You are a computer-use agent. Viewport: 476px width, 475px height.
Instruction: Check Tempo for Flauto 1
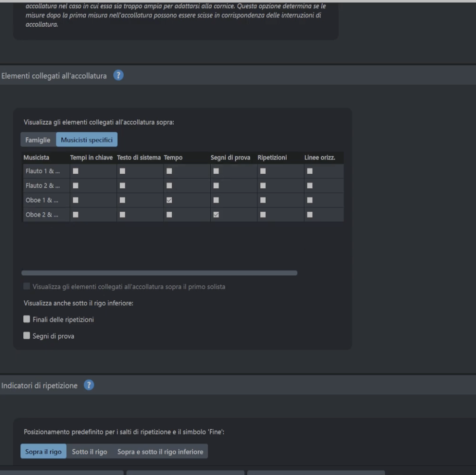(x=169, y=171)
